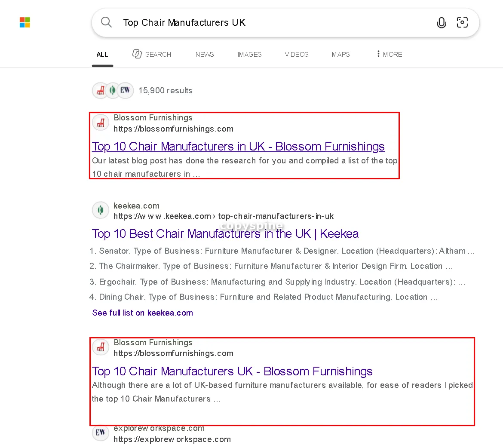
Task: Click '4. Dining Chair' list line
Action: 264,297
